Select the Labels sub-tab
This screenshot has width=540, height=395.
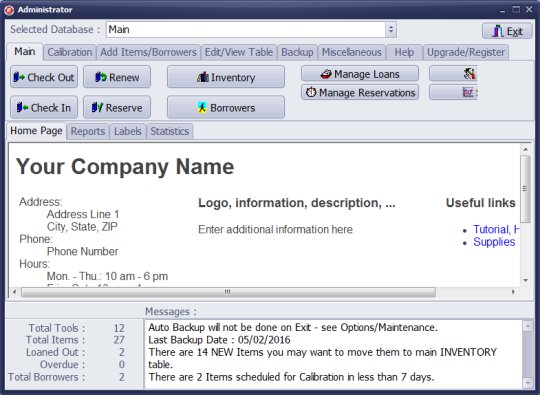128,132
